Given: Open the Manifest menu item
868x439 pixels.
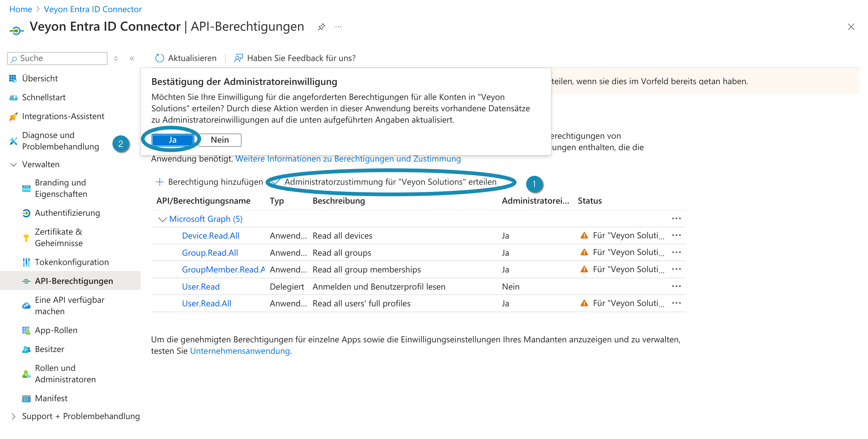Looking at the screenshot, I should tap(51, 398).
